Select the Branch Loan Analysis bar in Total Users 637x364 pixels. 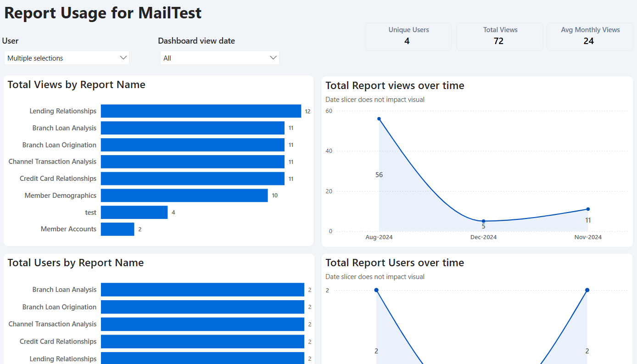pos(202,290)
